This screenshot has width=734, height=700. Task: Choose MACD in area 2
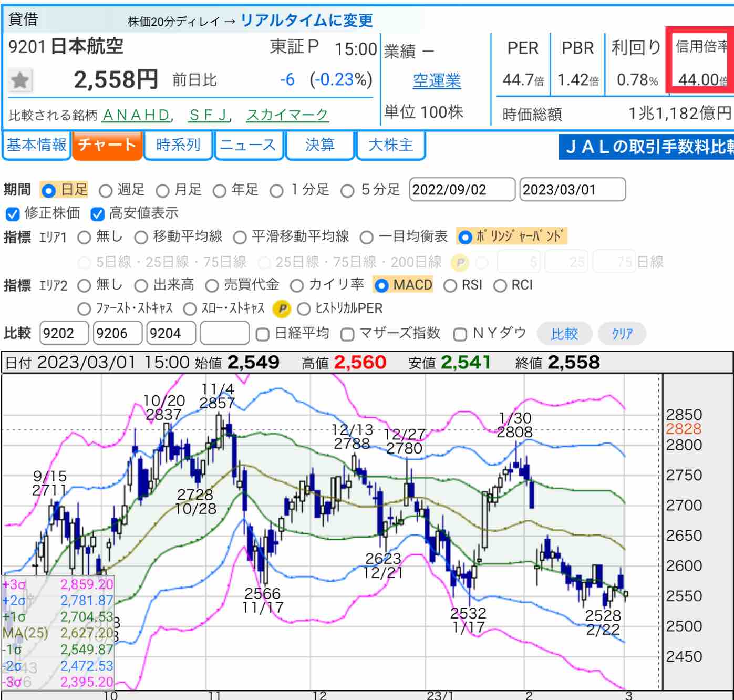point(381,286)
